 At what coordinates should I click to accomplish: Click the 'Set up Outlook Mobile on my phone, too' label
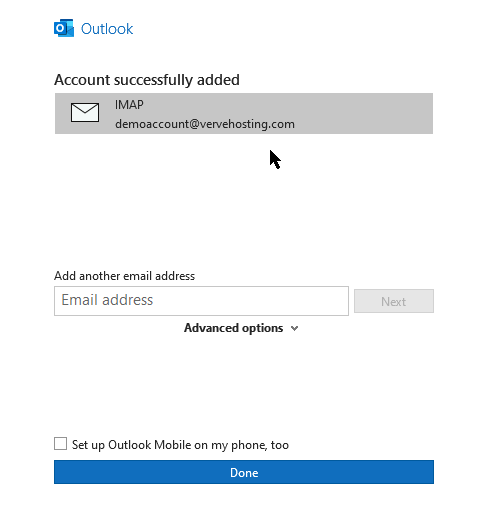pyautogui.click(x=180, y=445)
